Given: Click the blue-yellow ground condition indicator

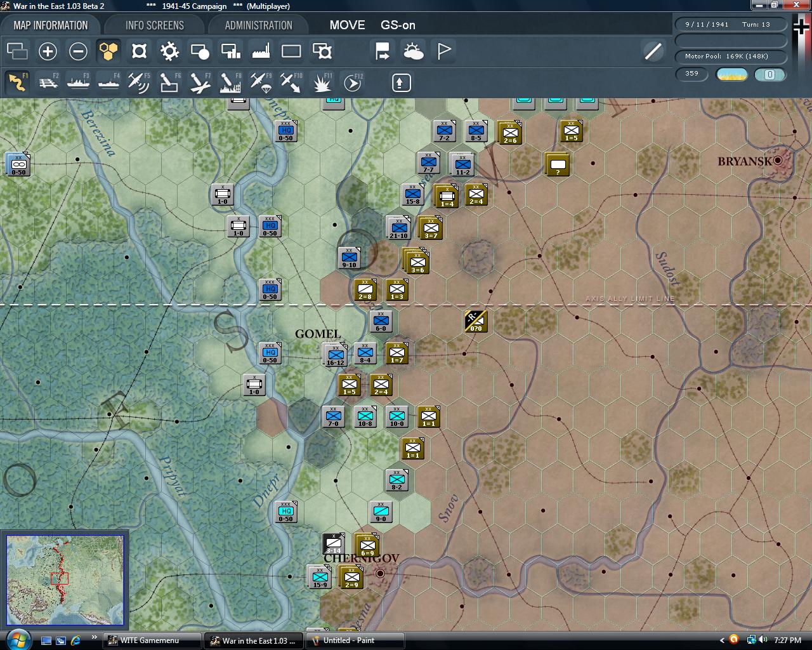Looking at the screenshot, I should point(731,74).
